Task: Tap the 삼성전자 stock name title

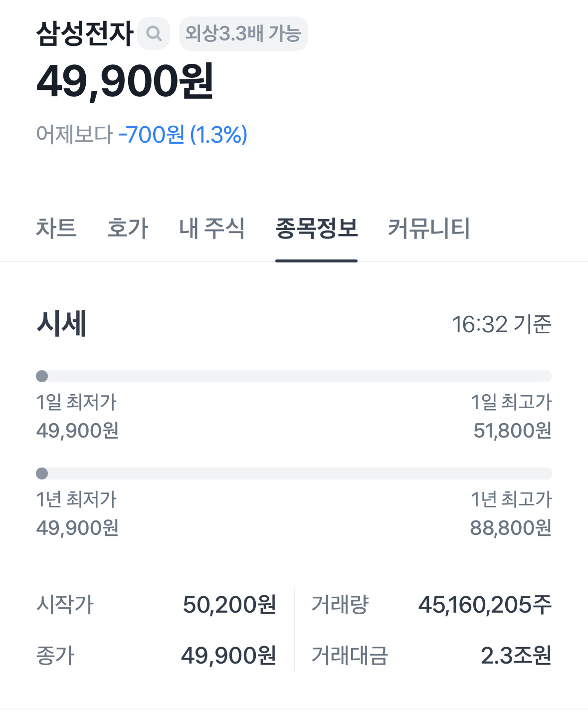Action: pyautogui.click(x=85, y=33)
